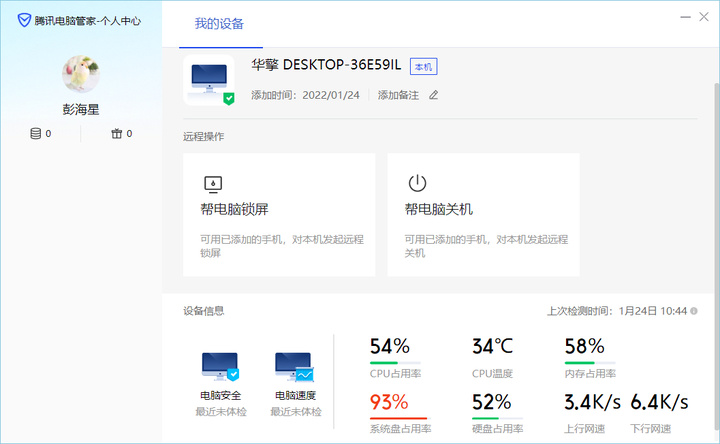
Task: Click the red 93% 系统盘占用率 value
Action: pos(389,402)
